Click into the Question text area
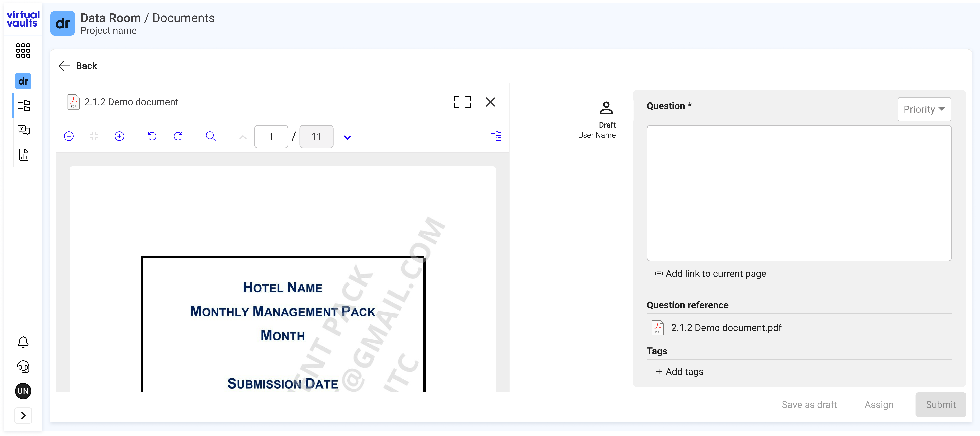 799,193
